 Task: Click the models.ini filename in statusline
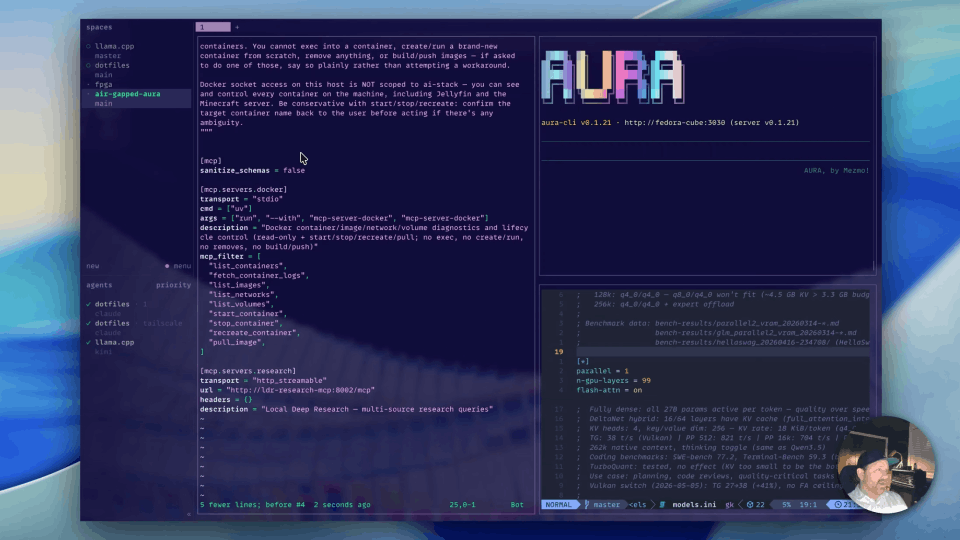pos(694,504)
